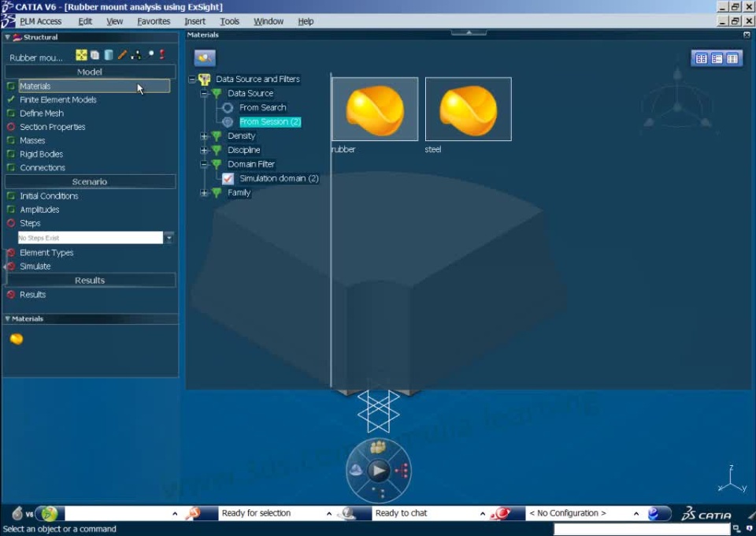Select the rubber material thumbnail

375,110
